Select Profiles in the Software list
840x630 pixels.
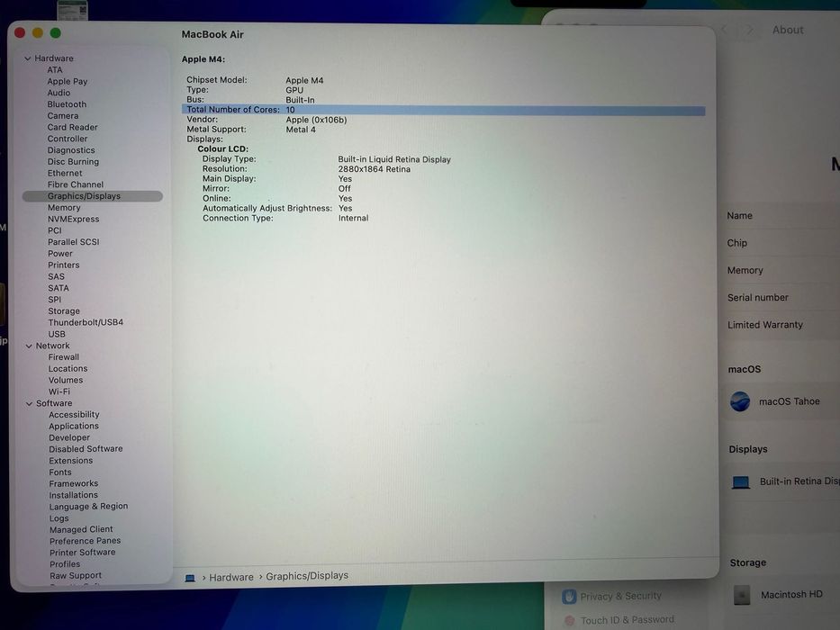[x=65, y=564]
